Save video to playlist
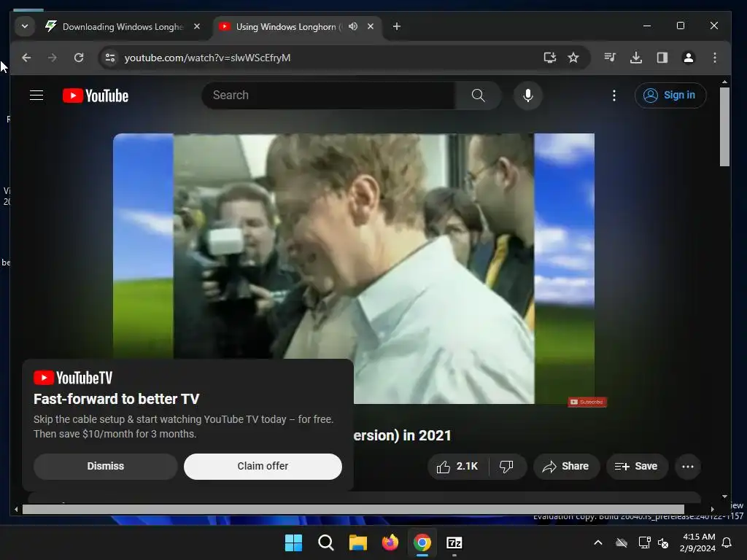747x560 pixels. pyautogui.click(x=636, y=466)
